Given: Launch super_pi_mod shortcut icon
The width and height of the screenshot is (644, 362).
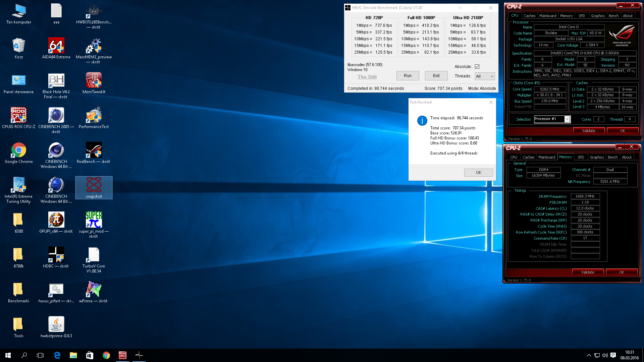Looking at the screenshot, I should tap(94, 225).
